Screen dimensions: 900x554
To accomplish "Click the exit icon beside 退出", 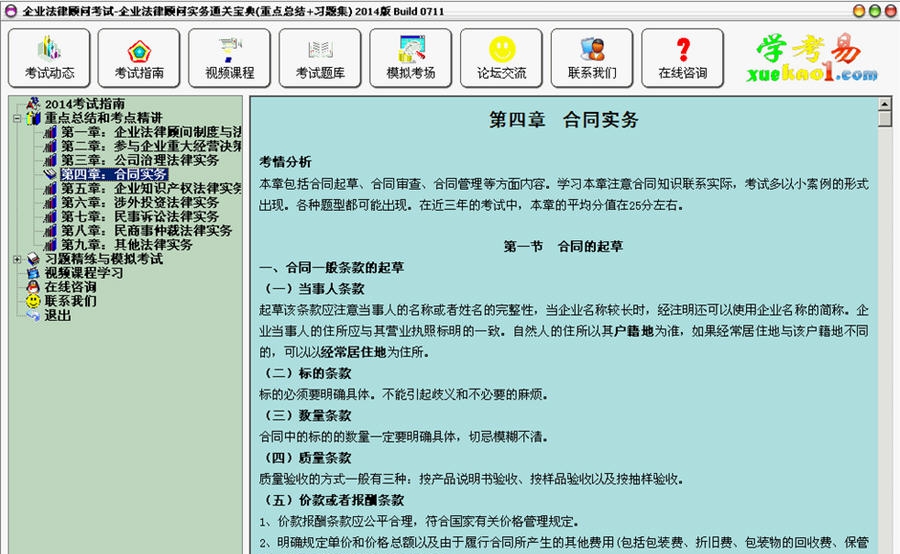I will (x=33, y=315).
